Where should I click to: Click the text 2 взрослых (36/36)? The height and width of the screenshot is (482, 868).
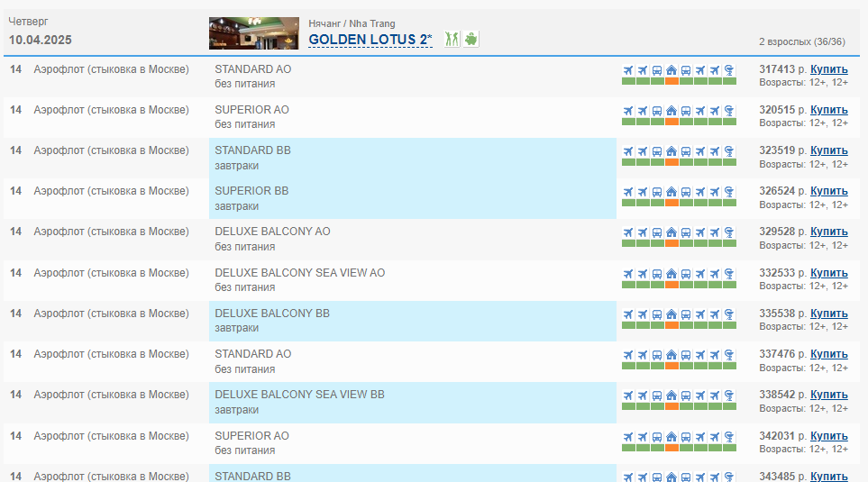(802, 41)
